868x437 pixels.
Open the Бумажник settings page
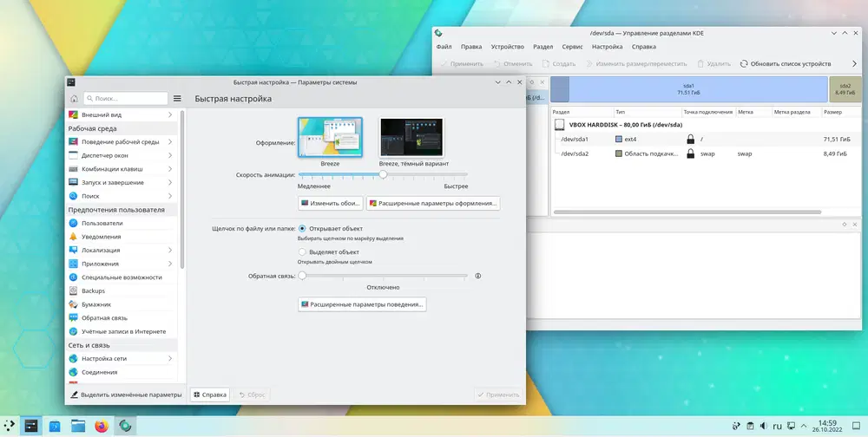(121, 304)
